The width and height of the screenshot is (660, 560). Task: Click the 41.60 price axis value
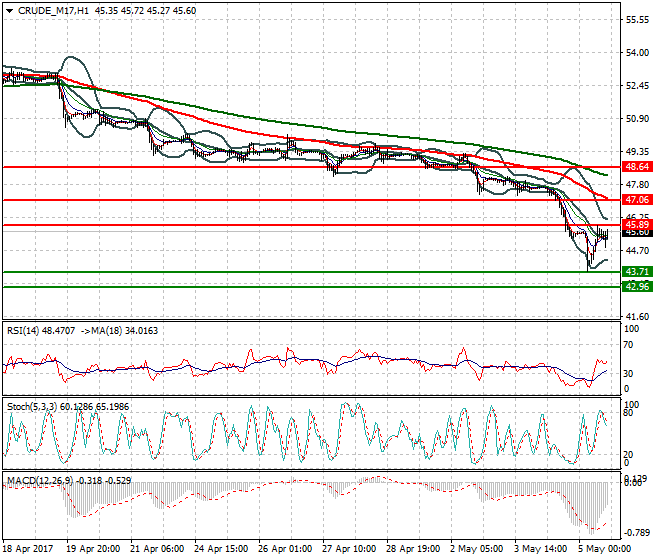637,317
